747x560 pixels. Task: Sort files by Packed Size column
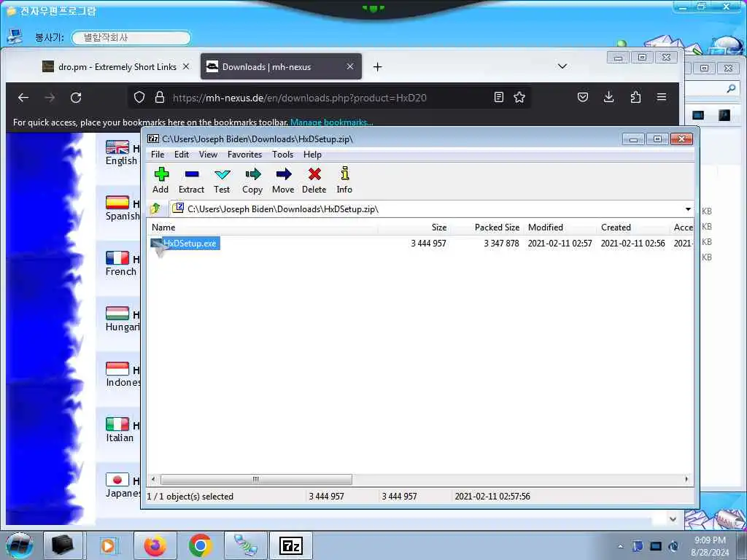pyautogui.click(x=487, y=227)
